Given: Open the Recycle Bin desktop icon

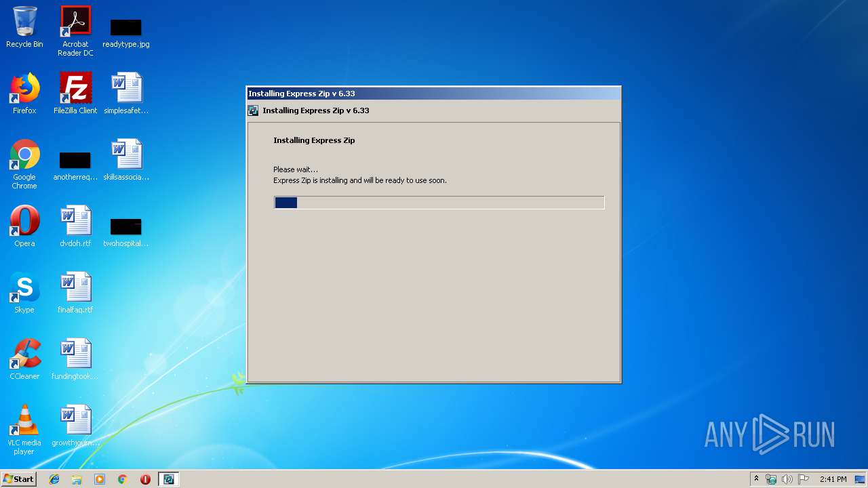Looking at the screenshot, I should 24,27.
